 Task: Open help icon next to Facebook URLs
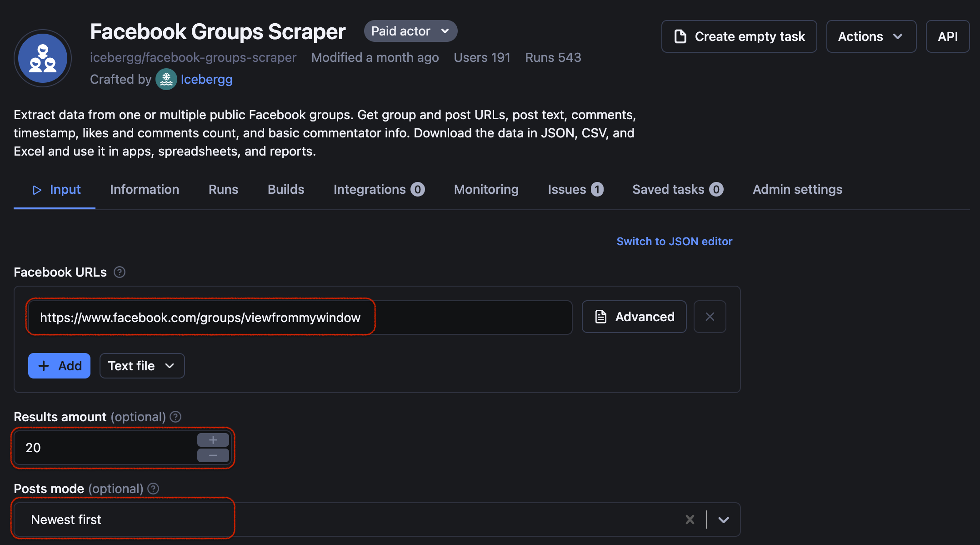tap(120, 272)
